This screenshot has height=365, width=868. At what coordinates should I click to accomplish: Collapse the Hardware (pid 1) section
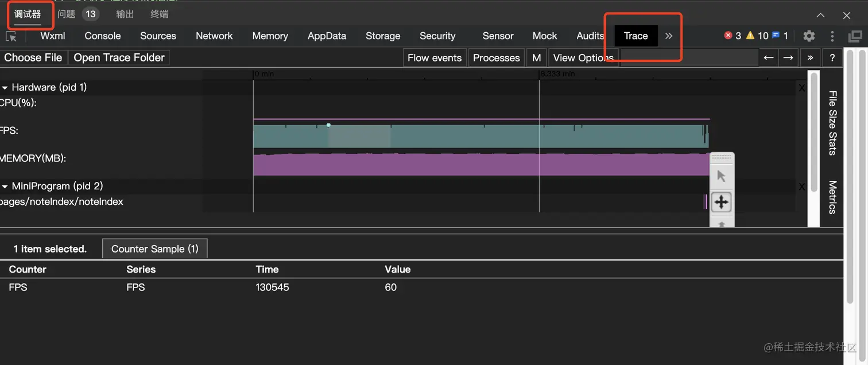click(x=5, y=88)
